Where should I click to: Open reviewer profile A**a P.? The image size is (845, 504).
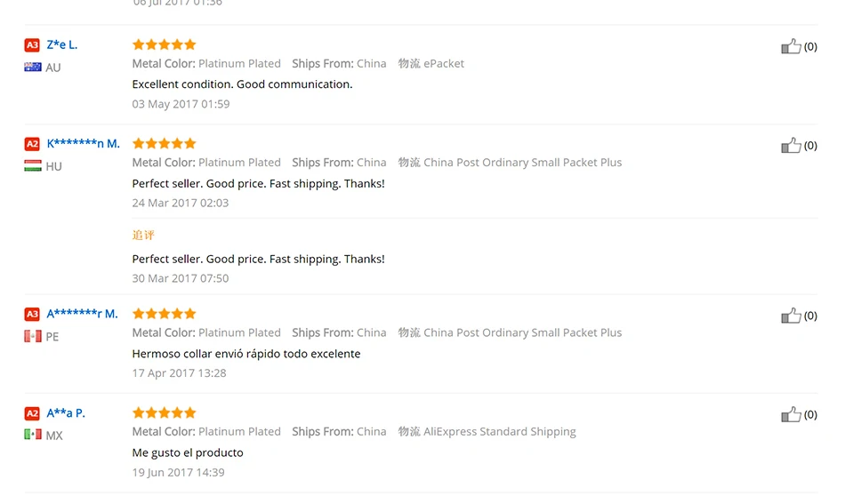[66, 413]
